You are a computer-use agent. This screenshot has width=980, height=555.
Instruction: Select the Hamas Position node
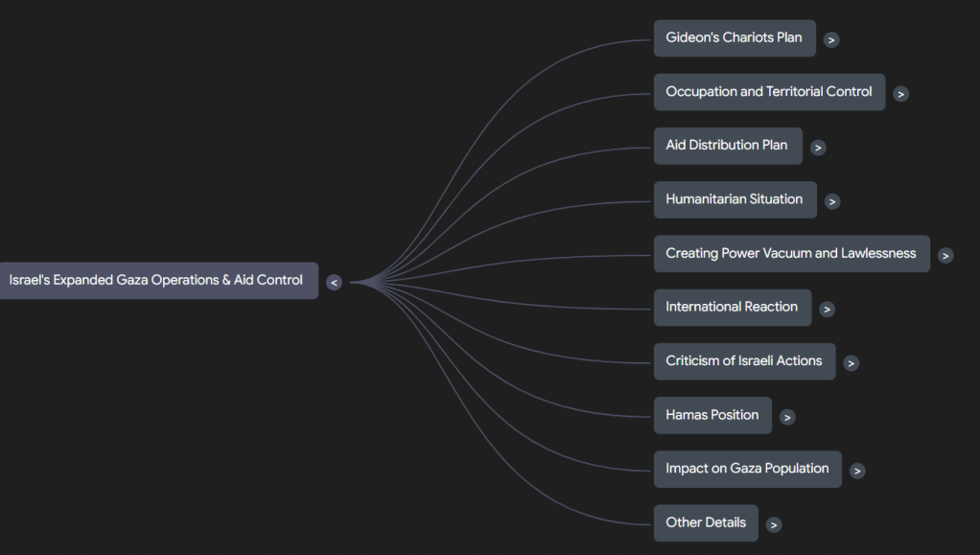click(x=712, y=415)
